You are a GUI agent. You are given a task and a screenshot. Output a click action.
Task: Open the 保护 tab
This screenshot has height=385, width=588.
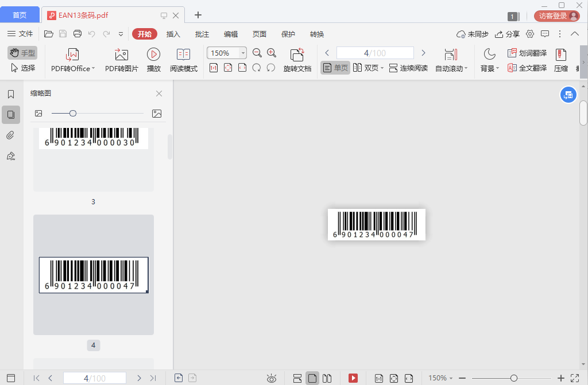point(288,34)
